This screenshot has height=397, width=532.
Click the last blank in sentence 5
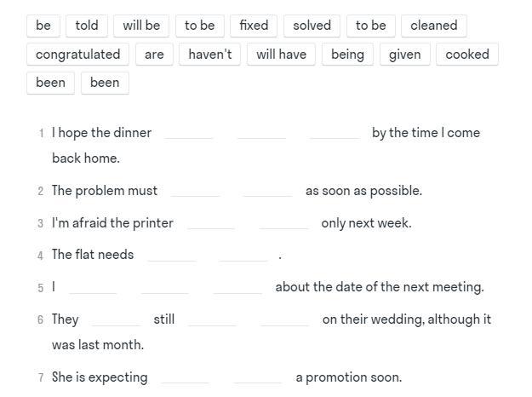coord(237,287)
